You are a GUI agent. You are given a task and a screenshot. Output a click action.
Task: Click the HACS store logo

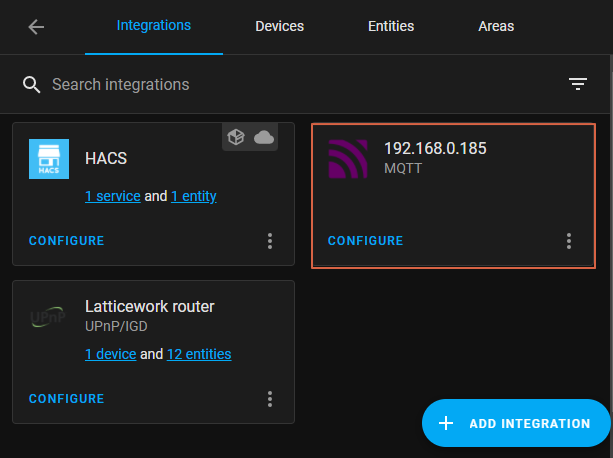click(x=49, y=159)
